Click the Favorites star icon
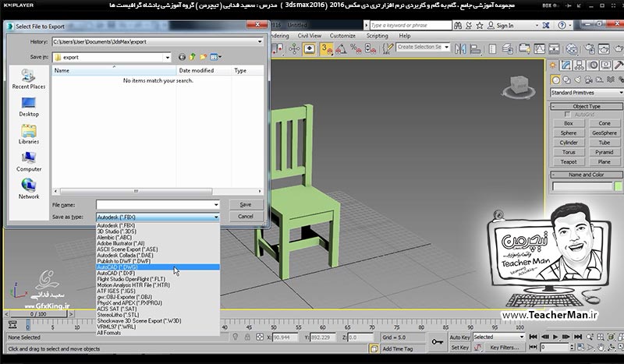 pyautogui.click(x=480, y=26)
